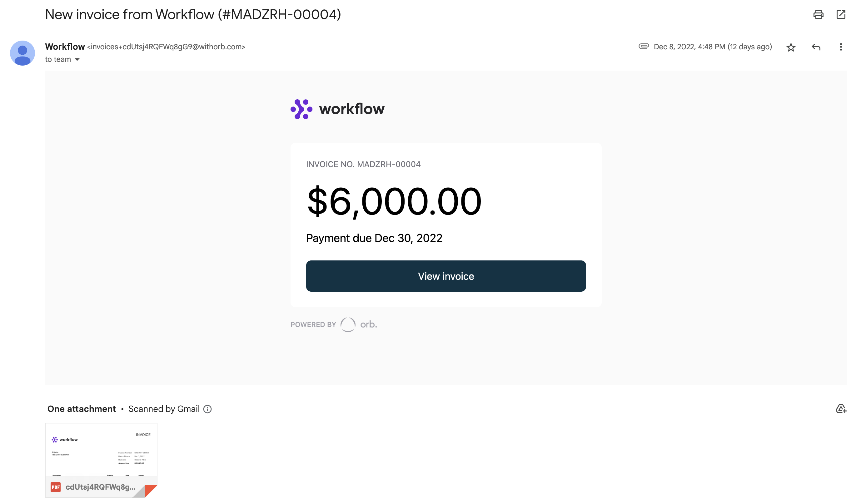The width and height of the screenshot is (856, 504).
Task: Click the more options three-dot icon
Action: pos(840,48)
